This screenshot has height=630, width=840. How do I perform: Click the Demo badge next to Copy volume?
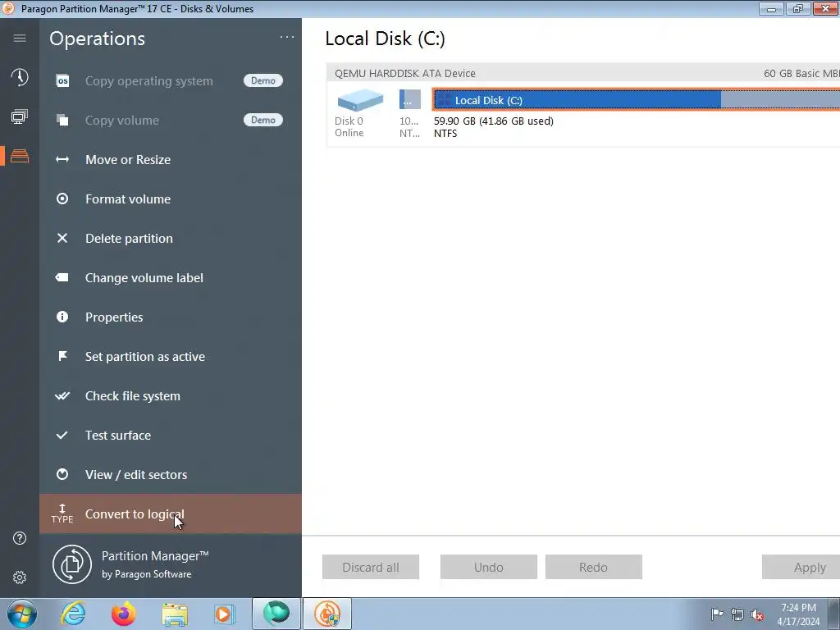pyautogui.click(x=263, y=120)
